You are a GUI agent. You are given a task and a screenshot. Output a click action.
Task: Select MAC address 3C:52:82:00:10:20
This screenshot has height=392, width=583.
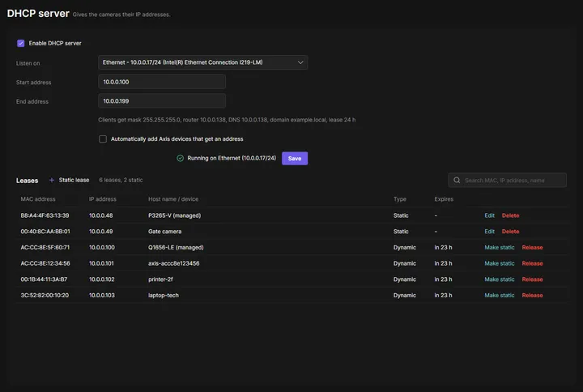pyautogui.click(x=45, y=296)
